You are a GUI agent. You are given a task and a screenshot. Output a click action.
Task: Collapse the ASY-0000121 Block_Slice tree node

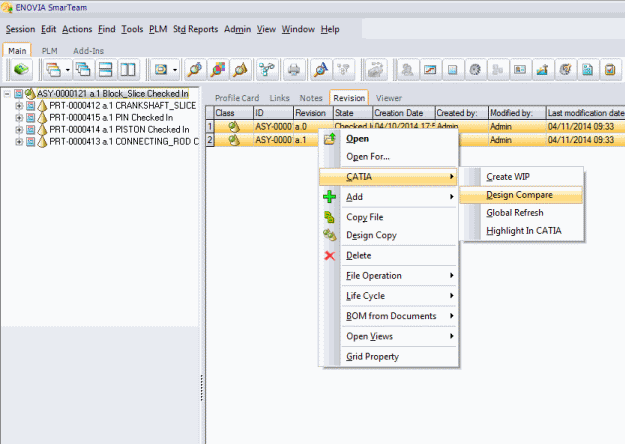(7, 94)
